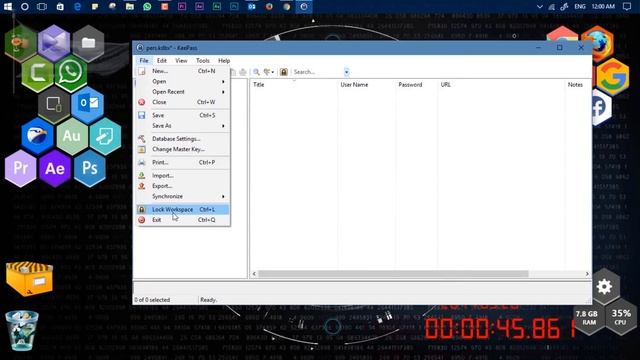Open the View menu
This screenshot has height=360, width=640.
pos(181,60)
